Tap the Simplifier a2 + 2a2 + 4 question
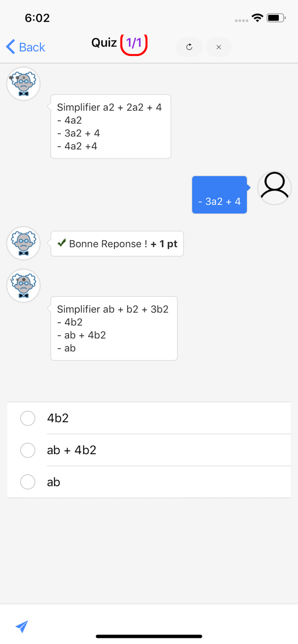The height and width of the screenshot is (644, 298). (111, 127)
